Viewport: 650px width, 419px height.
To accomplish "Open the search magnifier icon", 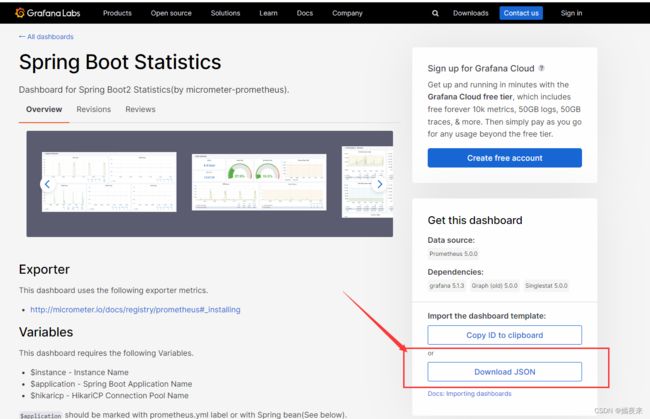I will click(x=435, y=13).
